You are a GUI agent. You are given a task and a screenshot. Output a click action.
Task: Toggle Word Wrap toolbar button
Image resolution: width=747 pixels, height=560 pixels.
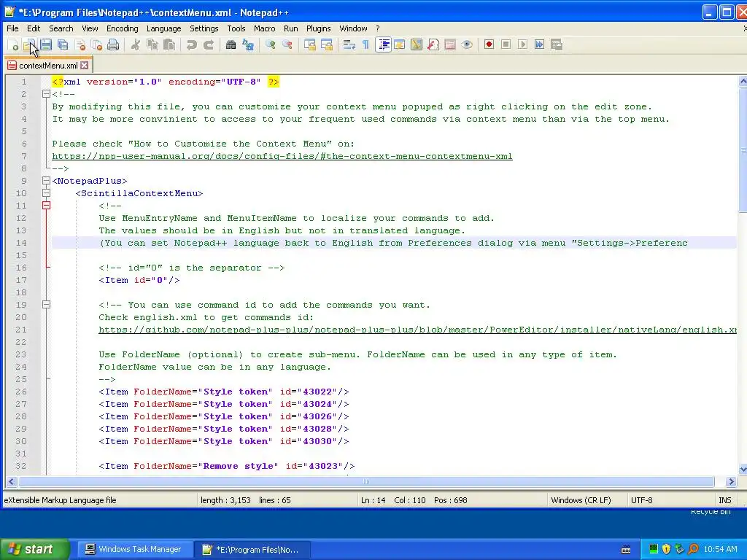349,44
